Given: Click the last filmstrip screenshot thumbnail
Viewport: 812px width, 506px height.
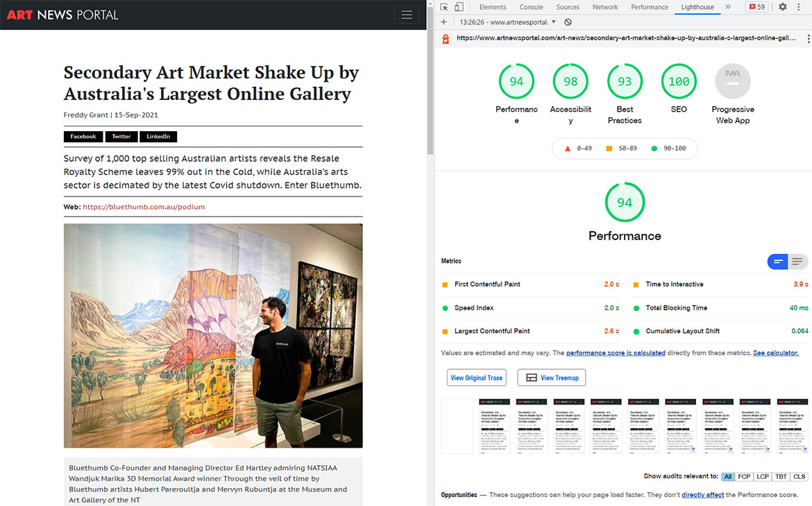Looking at the screenshot, I should click(x=792, y=425).
